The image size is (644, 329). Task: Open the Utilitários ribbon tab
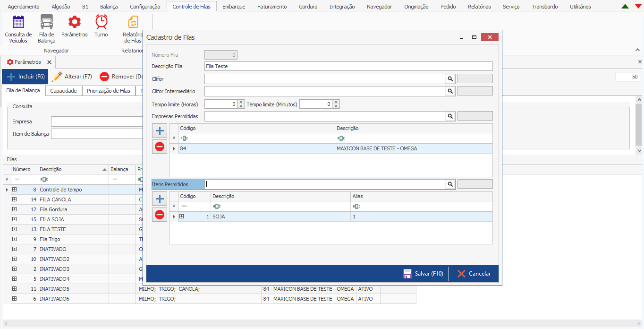[580, 7]
